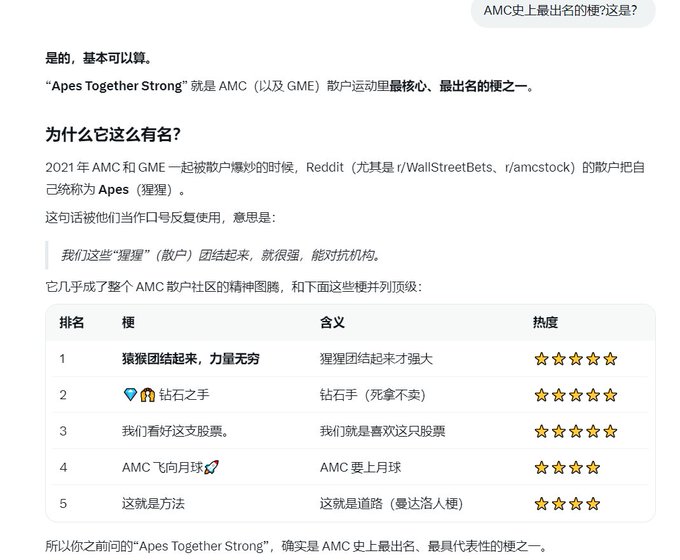Click the rank number "2" in the table

pyautogui.click(x=63, y=395)
